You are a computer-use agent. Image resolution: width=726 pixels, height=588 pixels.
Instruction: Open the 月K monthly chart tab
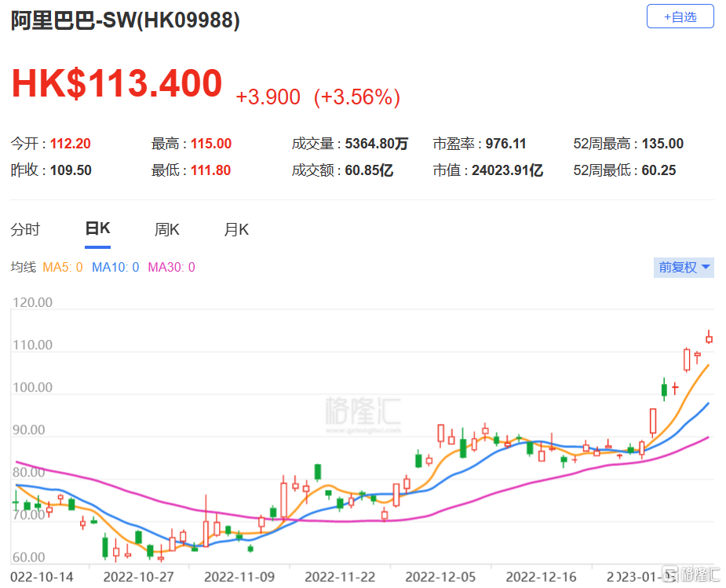coord(236,230)
